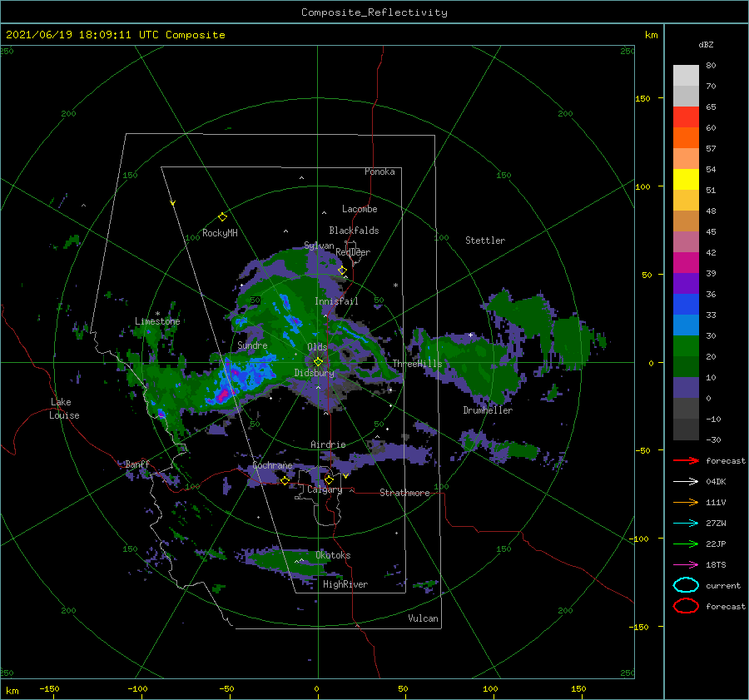Select the 65 dBZ red color swatch
Screen dimensions: 749x700
tap(686, 117)
